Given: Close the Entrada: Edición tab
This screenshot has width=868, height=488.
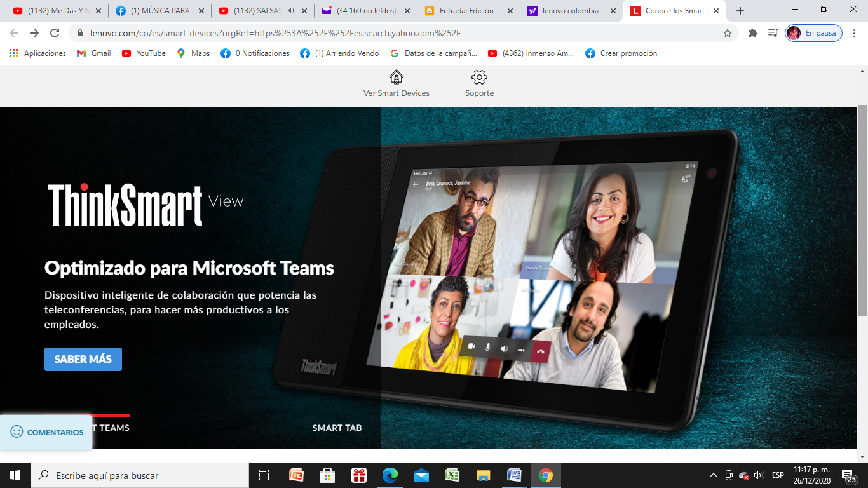Looking at the screenshot, I should click(510, 11).
